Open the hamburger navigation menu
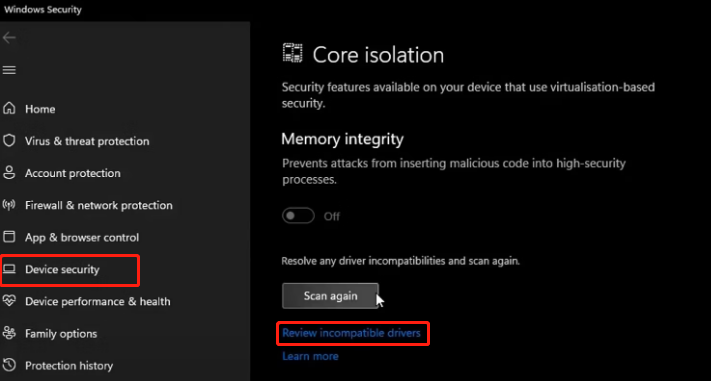Viewport: 711px width, 381px height. [x=9, y=70]
